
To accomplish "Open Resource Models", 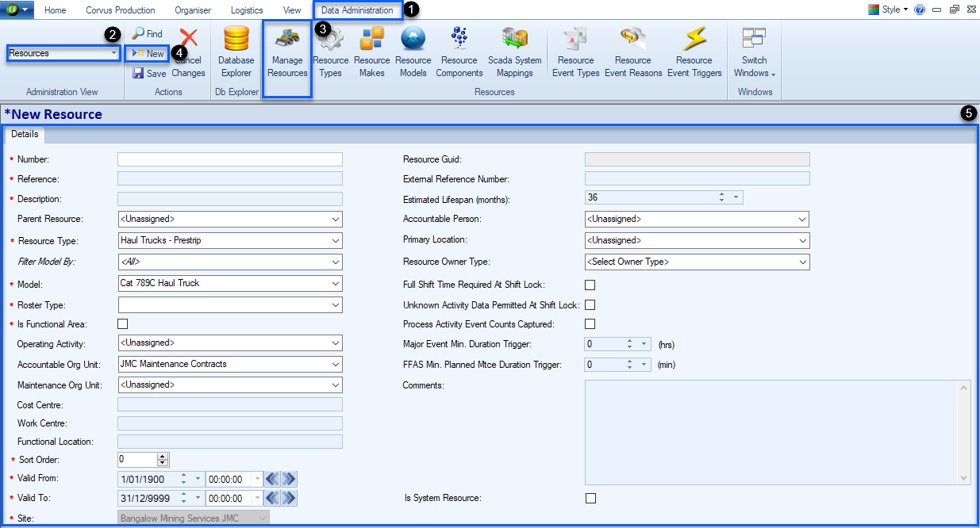I will click(x=413, y=52).
